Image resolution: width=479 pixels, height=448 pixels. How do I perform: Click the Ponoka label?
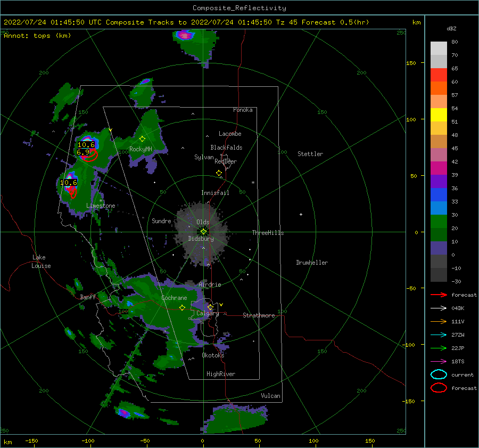click(243, 110)
